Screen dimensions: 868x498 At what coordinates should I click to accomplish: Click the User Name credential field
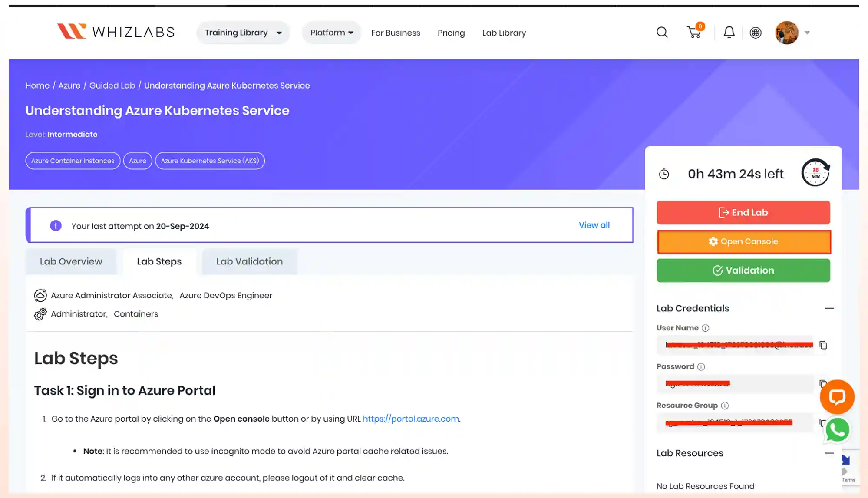click(x=735, y=345)
